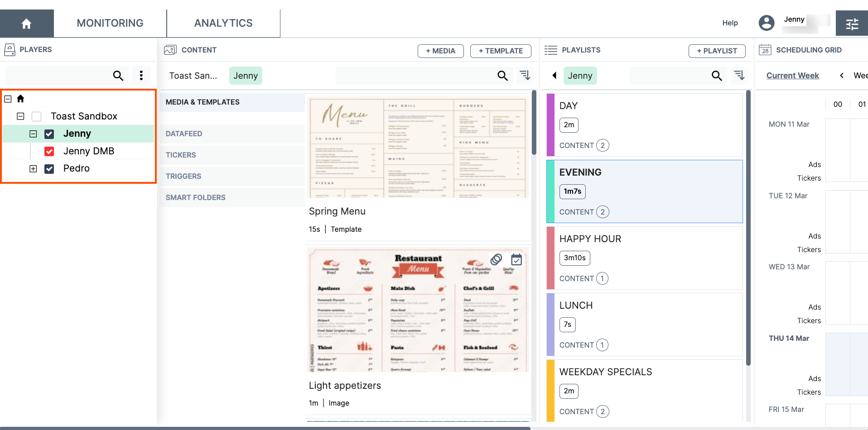868x430 pixels.
Task: Toggle the Pedro player checkbox
Action: pos(49,169)
